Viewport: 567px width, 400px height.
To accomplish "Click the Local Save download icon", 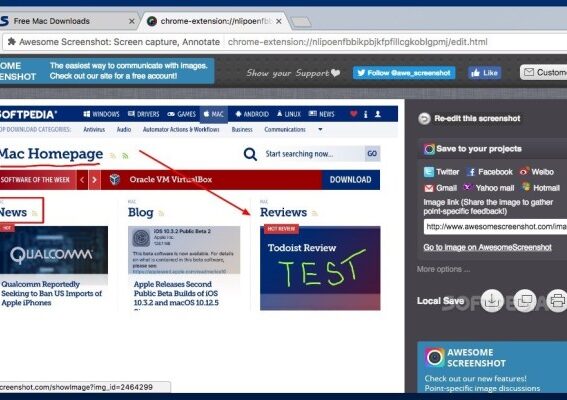I will pyautogui.click(x=492, y=301).
